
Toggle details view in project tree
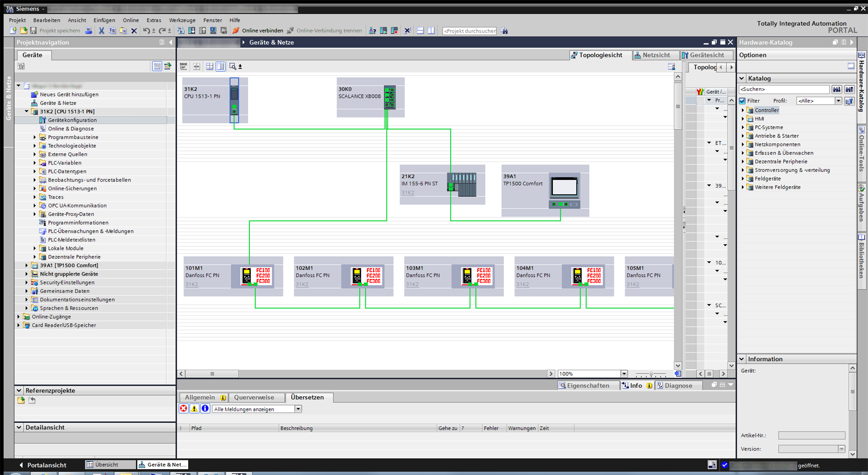(x=157, y=66)
